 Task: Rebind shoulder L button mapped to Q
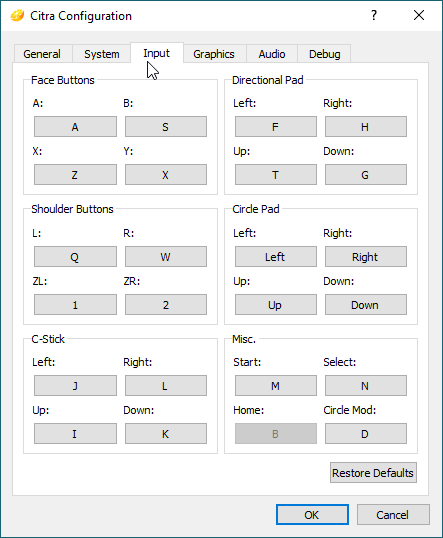(75, 256)
